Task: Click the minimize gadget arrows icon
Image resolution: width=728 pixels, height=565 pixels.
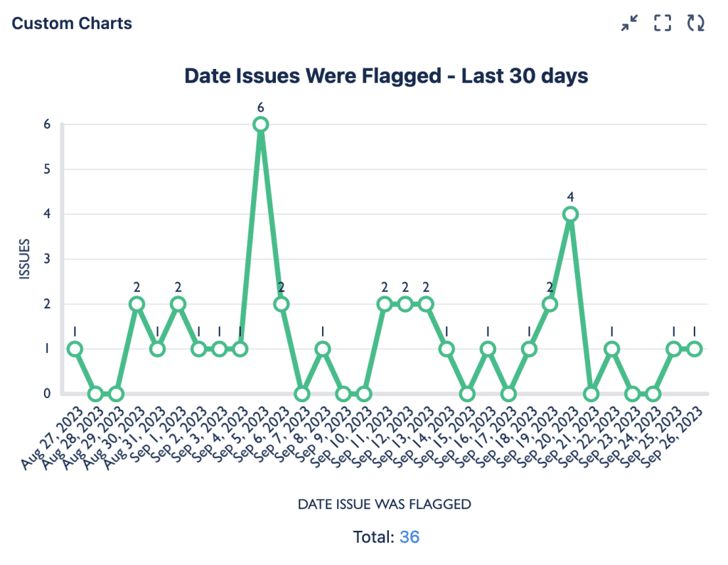Action: pos(629,23)
